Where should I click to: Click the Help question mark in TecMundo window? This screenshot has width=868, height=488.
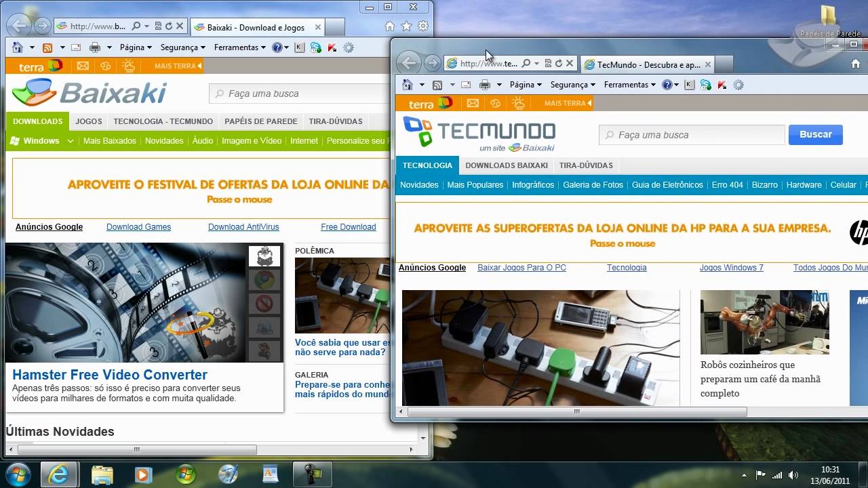[x=667, y=85]
